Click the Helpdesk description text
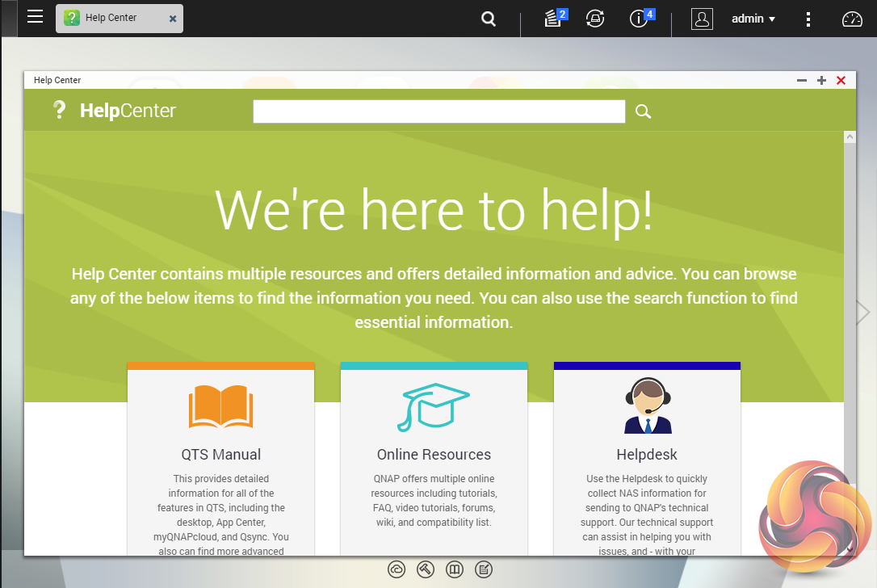This screenshot has height=588, width=877. tap(647, 514)
